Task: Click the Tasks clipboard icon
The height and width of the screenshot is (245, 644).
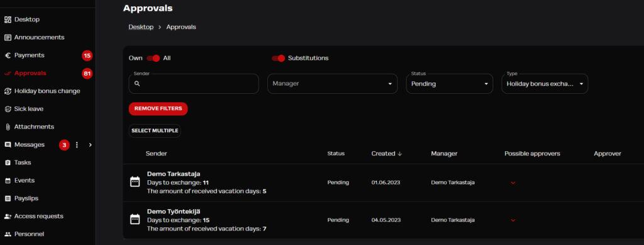Action: pos(8,162)
